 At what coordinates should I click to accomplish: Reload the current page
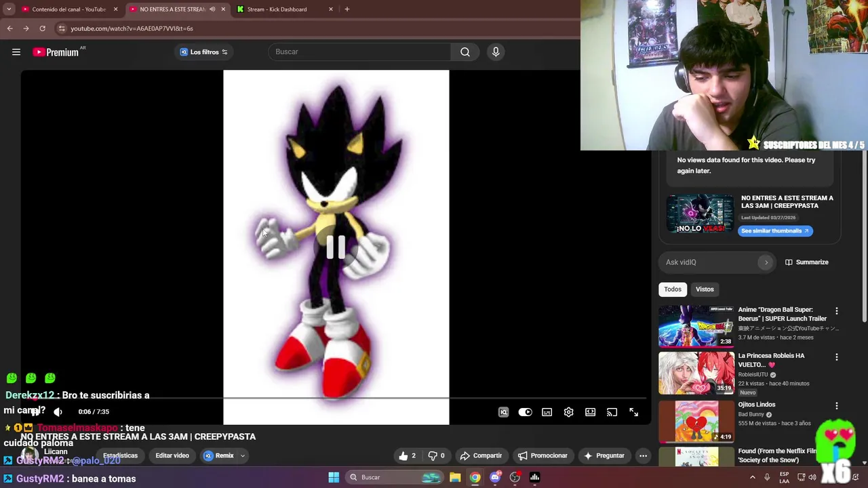(x=42, y=28)
